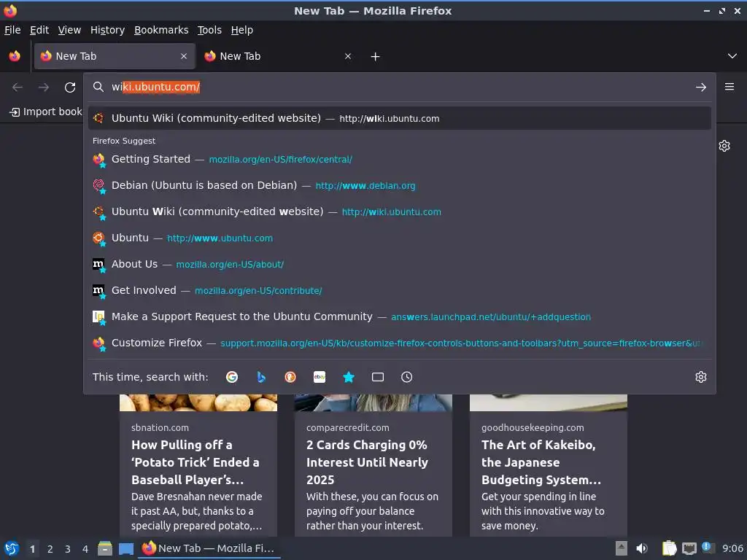Viewport: 747px width, 560px height.
Task: Open new tab with plus button
Action: pyautogui.click(x=376, y=57)
